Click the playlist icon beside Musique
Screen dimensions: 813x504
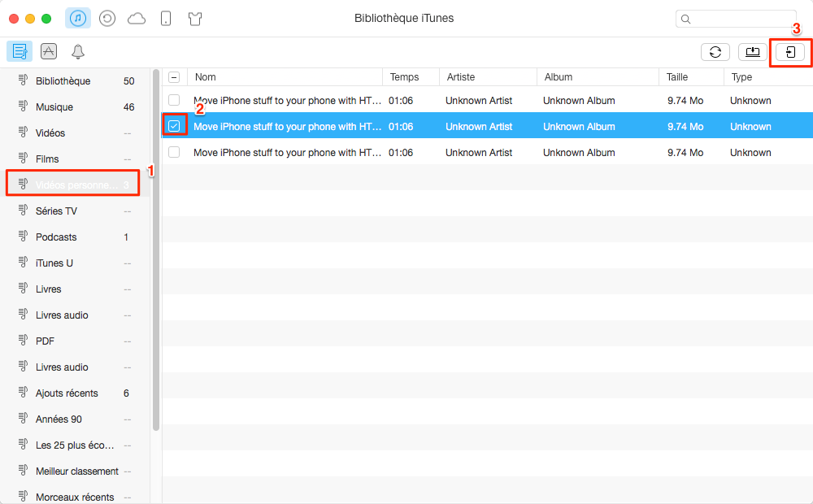point(23,106)
